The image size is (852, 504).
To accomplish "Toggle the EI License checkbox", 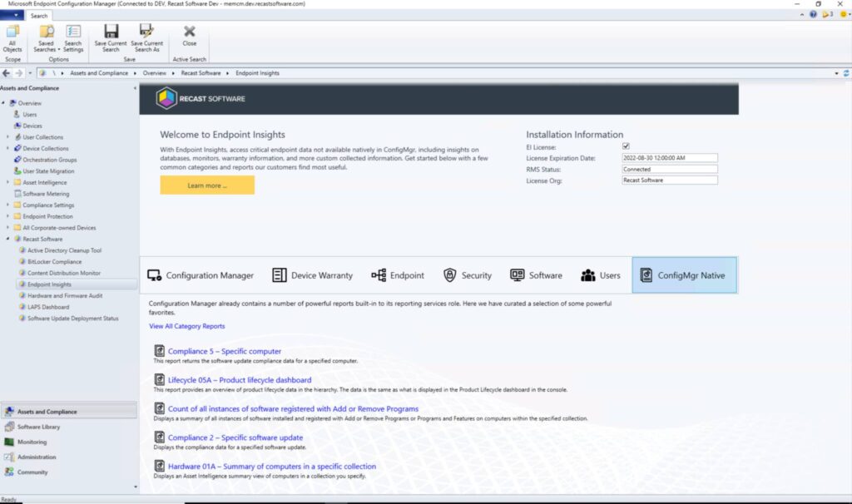I will point(627,144).
